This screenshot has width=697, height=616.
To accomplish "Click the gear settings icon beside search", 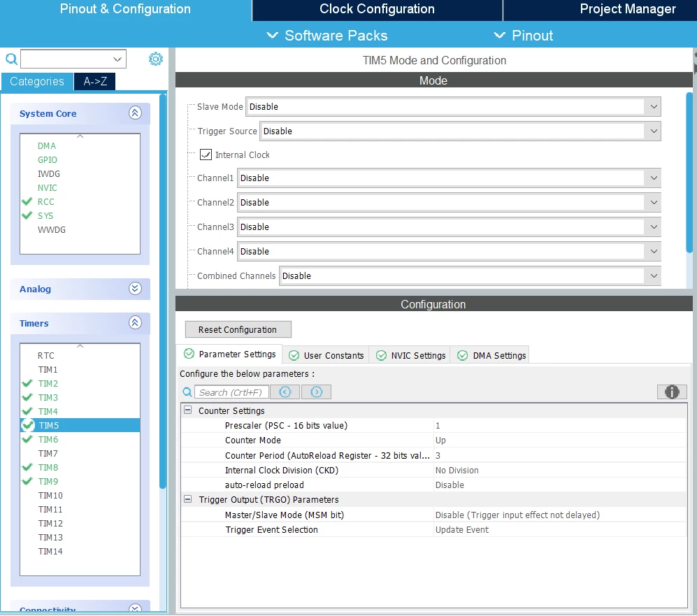I will pyautogui.click(x=156, y=59).
